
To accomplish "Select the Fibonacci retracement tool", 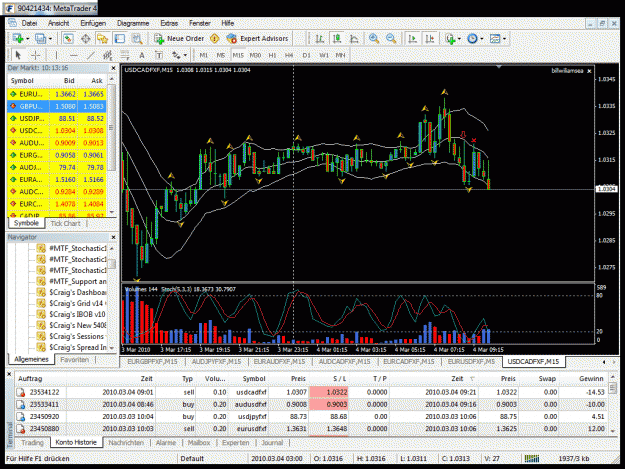I will coord(124,55).
